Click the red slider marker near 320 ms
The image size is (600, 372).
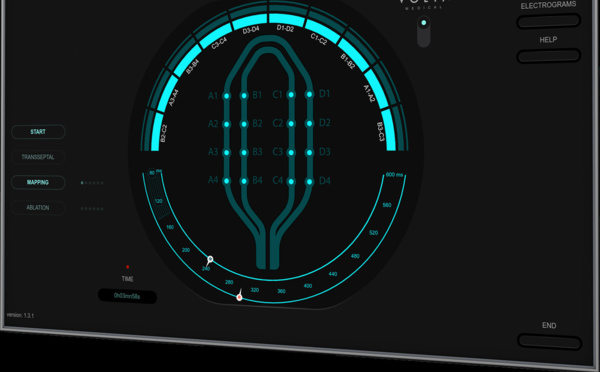[240, 297]
